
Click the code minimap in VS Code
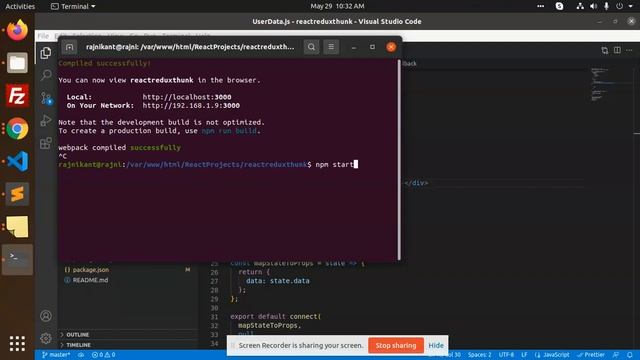(599, 85)
